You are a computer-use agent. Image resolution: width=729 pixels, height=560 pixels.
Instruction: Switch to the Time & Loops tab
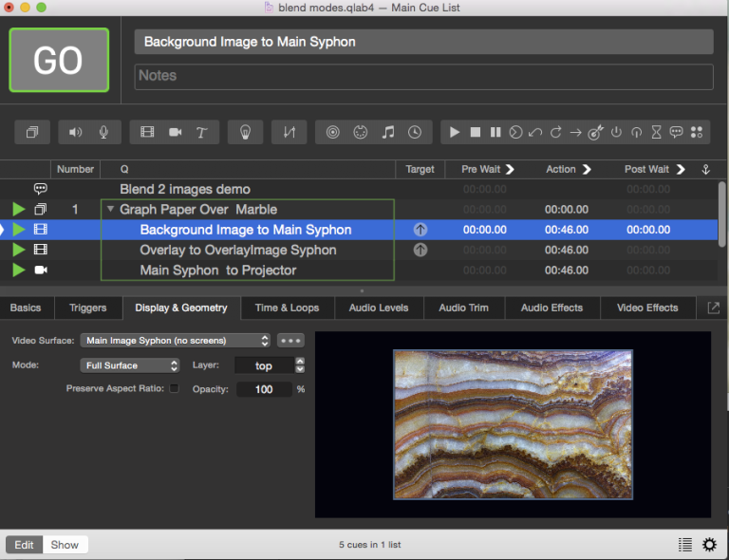(x=287, y=308)
